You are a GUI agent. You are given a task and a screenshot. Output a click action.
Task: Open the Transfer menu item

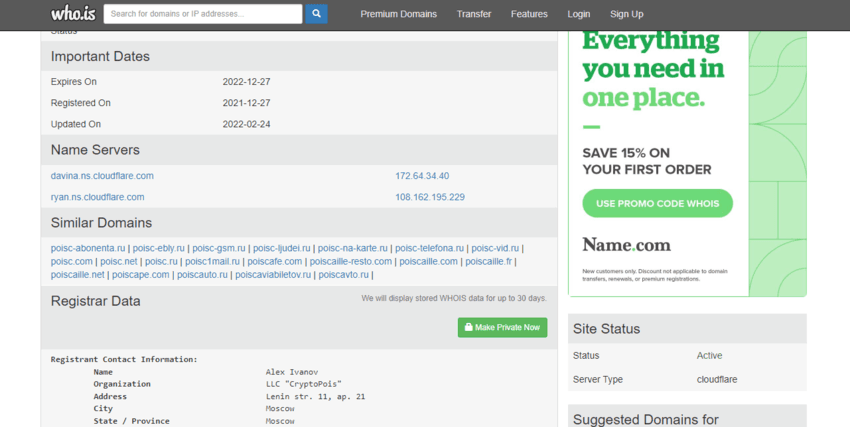[473, 14]
